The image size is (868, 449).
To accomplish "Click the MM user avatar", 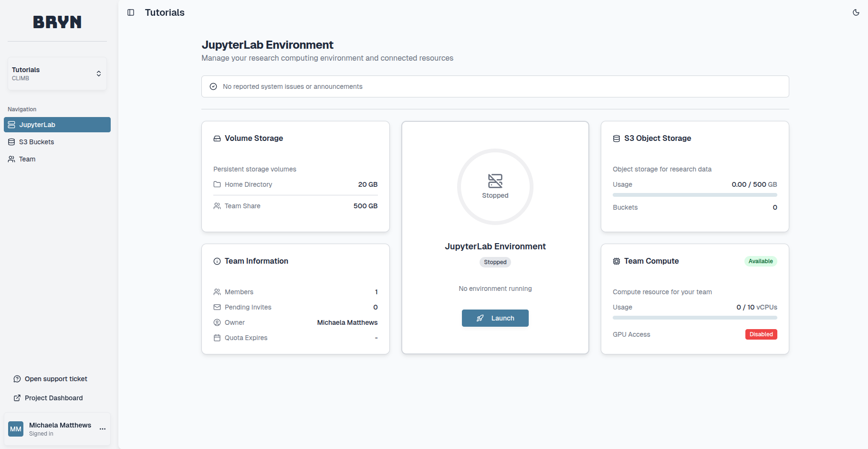I will (x=16, y=429).
